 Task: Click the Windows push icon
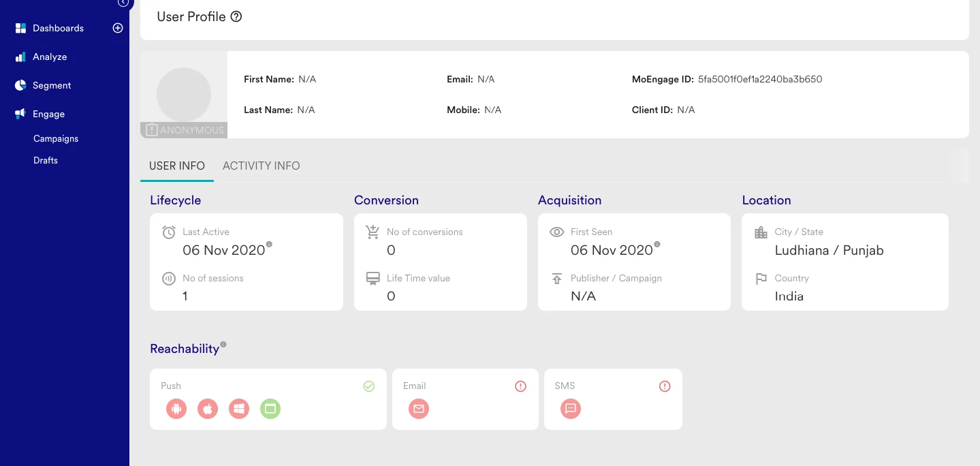[239, 409]
